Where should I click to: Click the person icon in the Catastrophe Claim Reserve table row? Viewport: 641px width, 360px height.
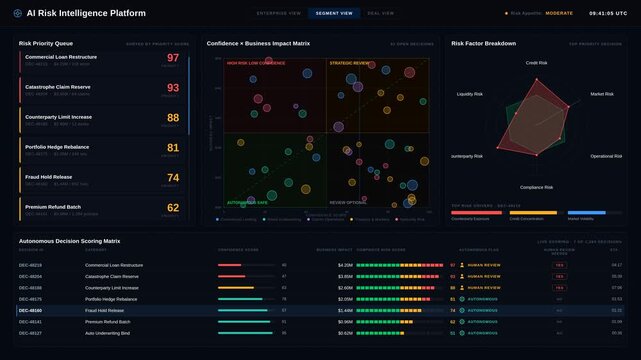point(462,277)
